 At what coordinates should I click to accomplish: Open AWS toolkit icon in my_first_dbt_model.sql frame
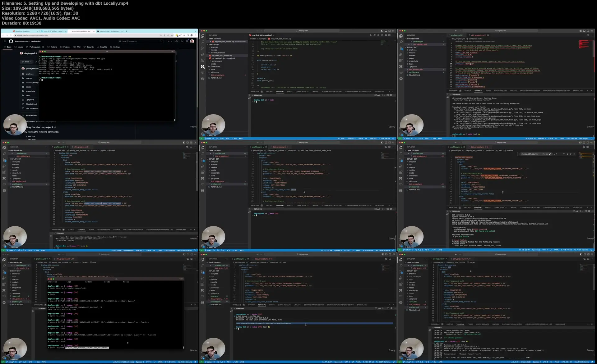pos(202,72)
